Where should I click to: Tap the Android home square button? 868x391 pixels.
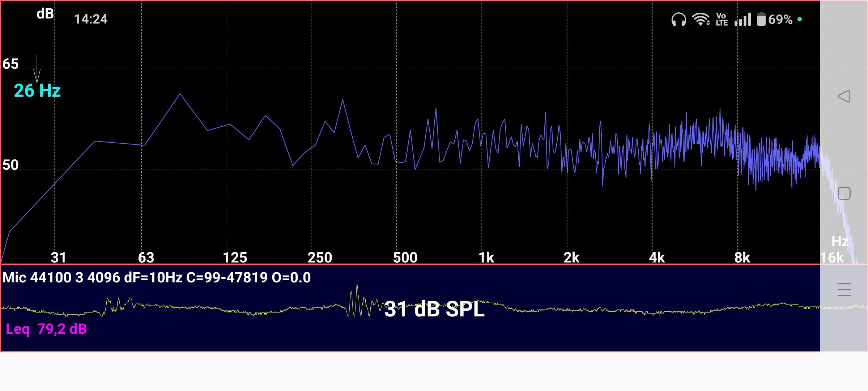click(844, 193)
